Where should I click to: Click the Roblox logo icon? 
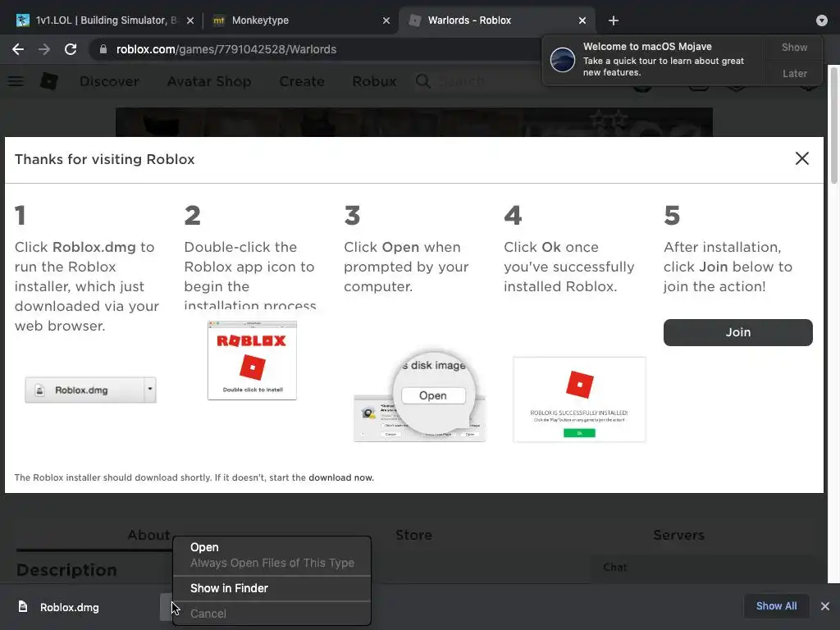coord(48,81)
